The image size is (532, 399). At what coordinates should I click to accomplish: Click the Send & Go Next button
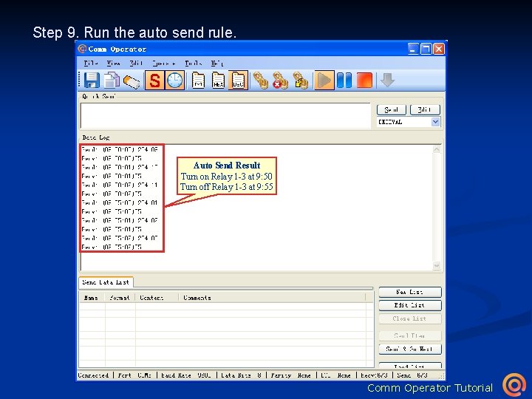410,349
